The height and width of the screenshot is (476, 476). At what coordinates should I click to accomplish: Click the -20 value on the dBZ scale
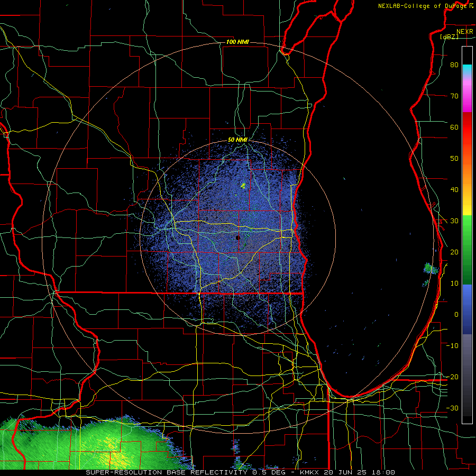click(x=452, y=377)
